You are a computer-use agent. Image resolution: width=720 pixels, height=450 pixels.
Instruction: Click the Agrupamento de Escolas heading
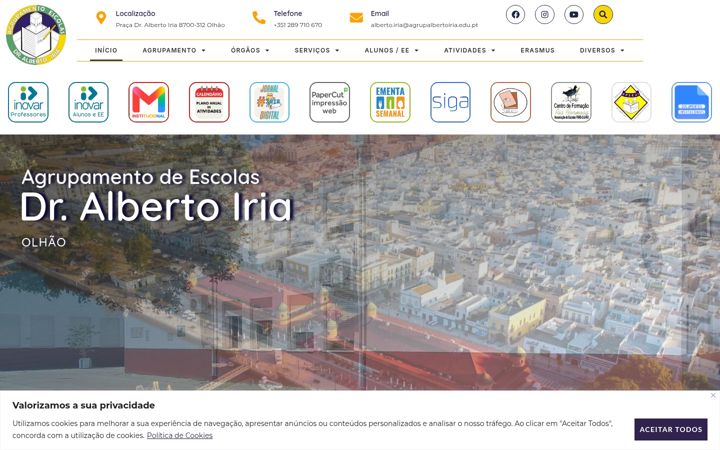tap(141, 177)
